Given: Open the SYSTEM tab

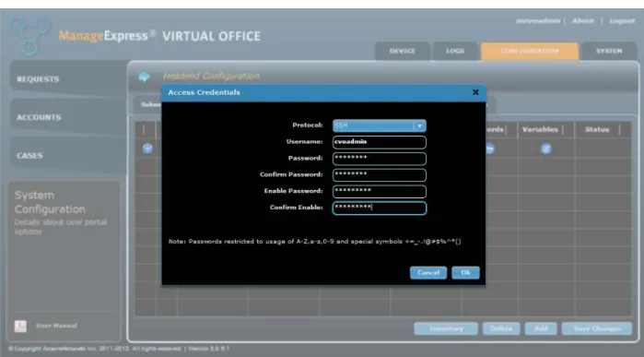Looking at the screenshot, I should (x=609, y=51).
